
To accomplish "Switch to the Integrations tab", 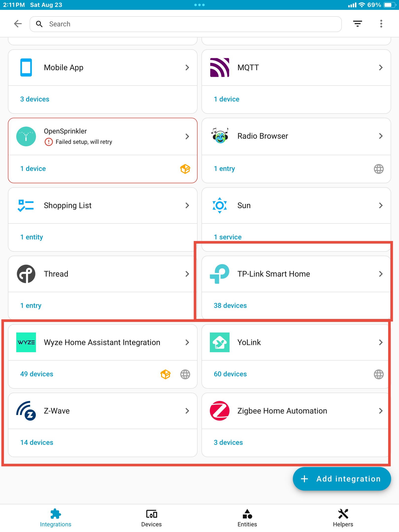I will (x=56, y=518).
